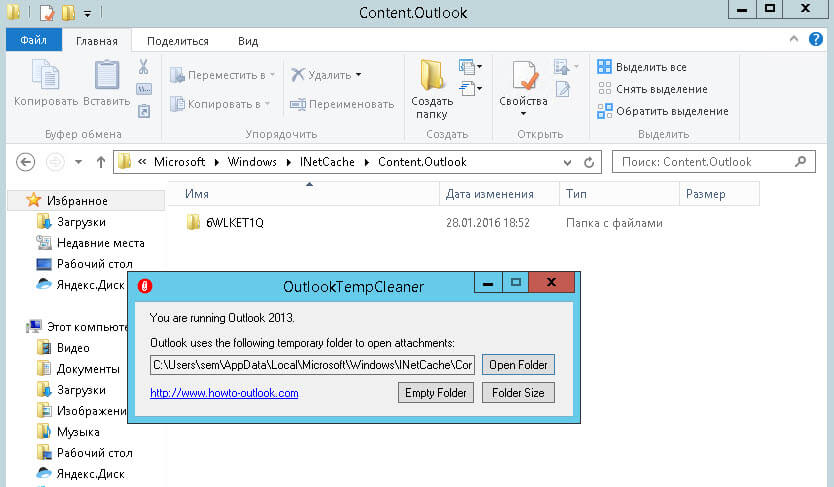This screenshot has width=834, height=487.
Task: Sort by the Размер column header
Action: tap(720, 194)
